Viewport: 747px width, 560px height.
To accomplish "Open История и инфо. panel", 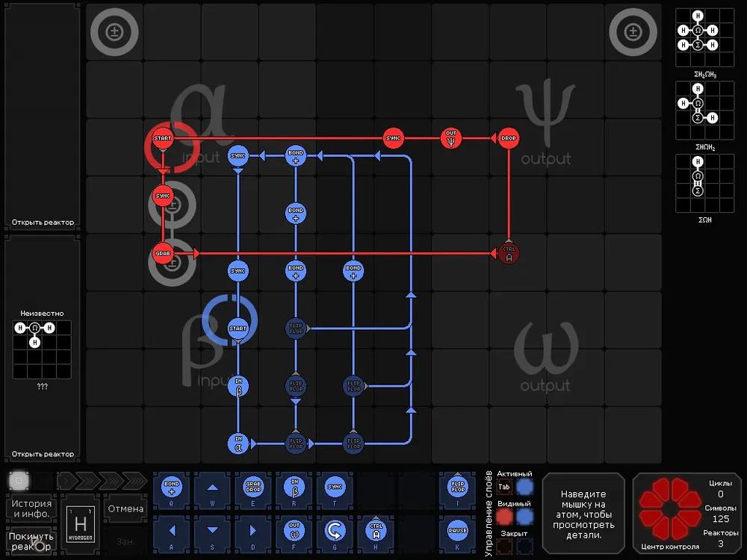I will point(31,508).
